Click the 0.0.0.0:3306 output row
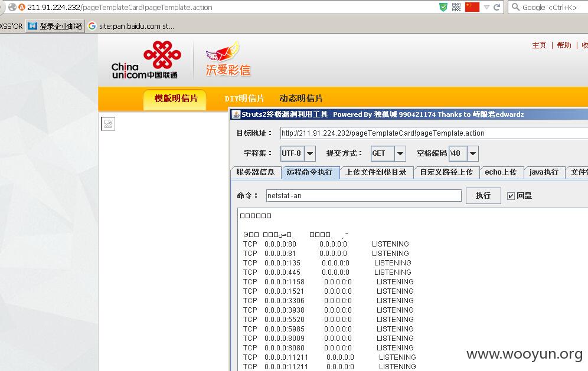The image size is (588, 371). [328, 301]
